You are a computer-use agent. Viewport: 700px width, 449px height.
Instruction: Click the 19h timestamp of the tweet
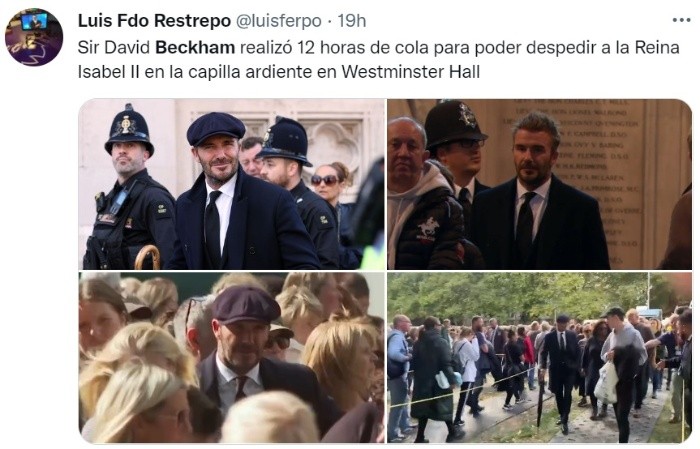pyautogui.click(x=352, y=21)
